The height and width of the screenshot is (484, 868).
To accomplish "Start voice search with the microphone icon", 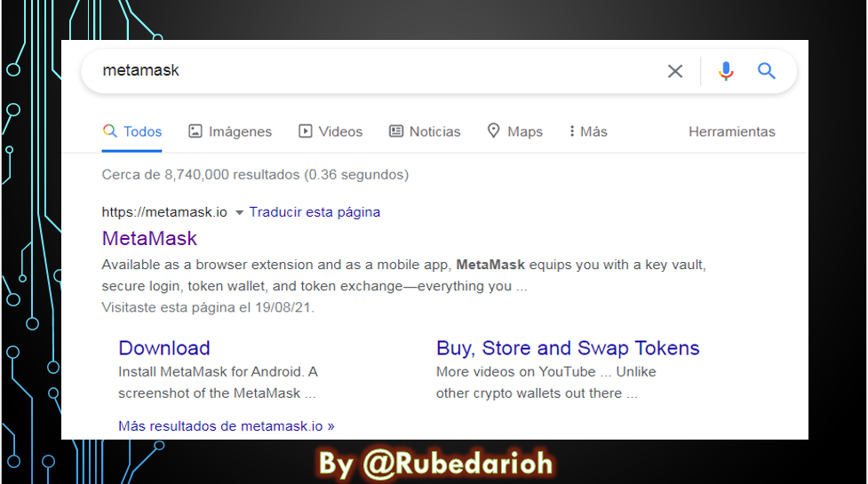I will tap(726, 71).
